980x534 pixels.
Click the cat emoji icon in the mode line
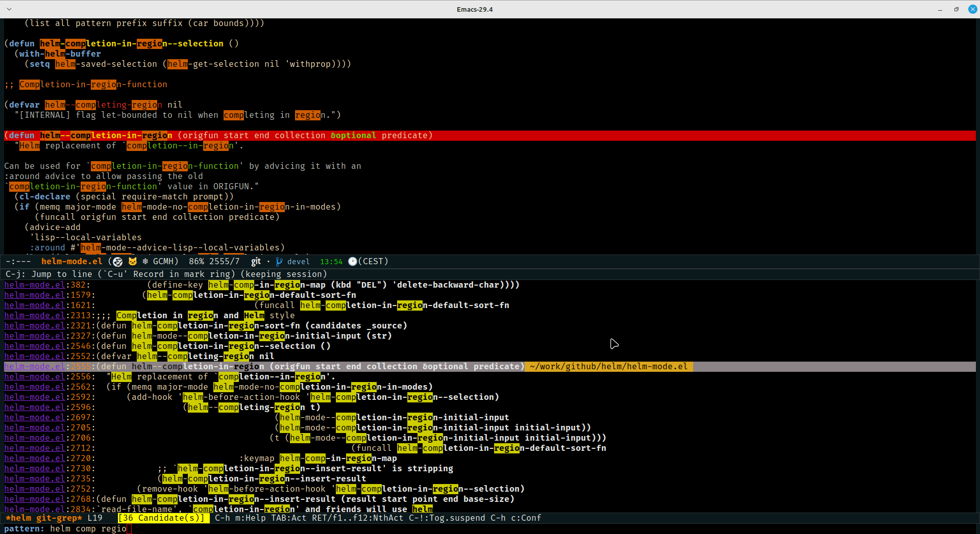132,261
